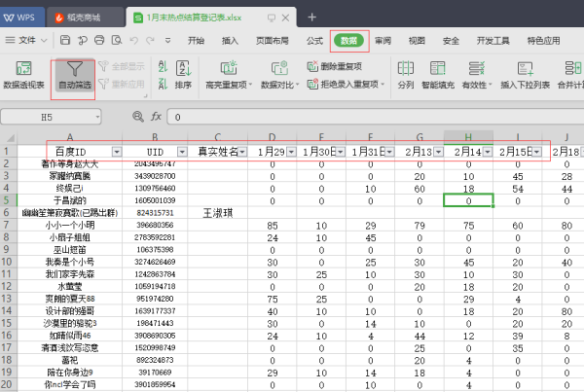584x392 pixels.
Task: Click the 分列 split columns icon
Action: (406, 69)
